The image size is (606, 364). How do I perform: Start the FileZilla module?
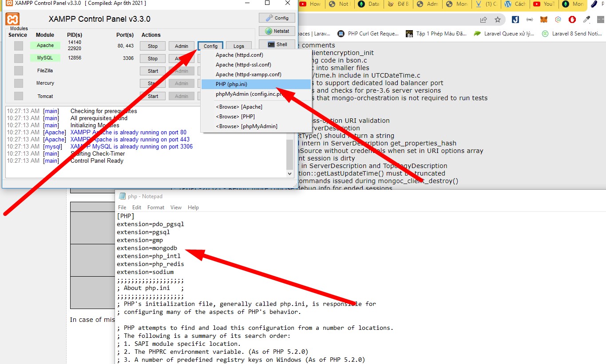coord(153,71)
